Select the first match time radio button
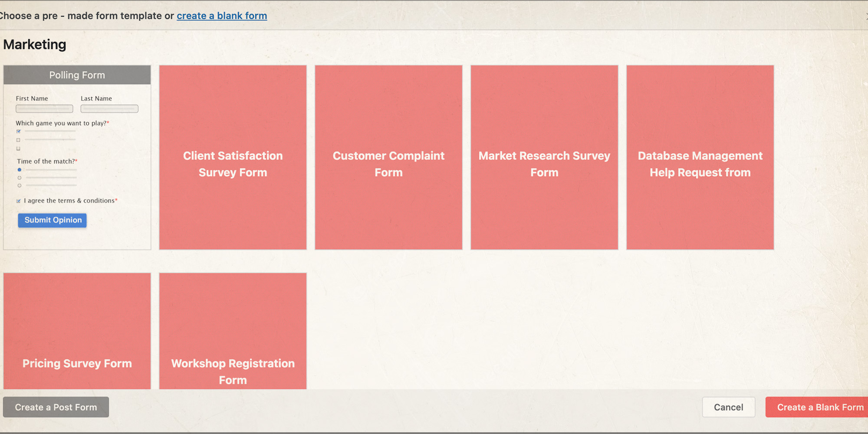868x434 pixels. coord(20,170)
